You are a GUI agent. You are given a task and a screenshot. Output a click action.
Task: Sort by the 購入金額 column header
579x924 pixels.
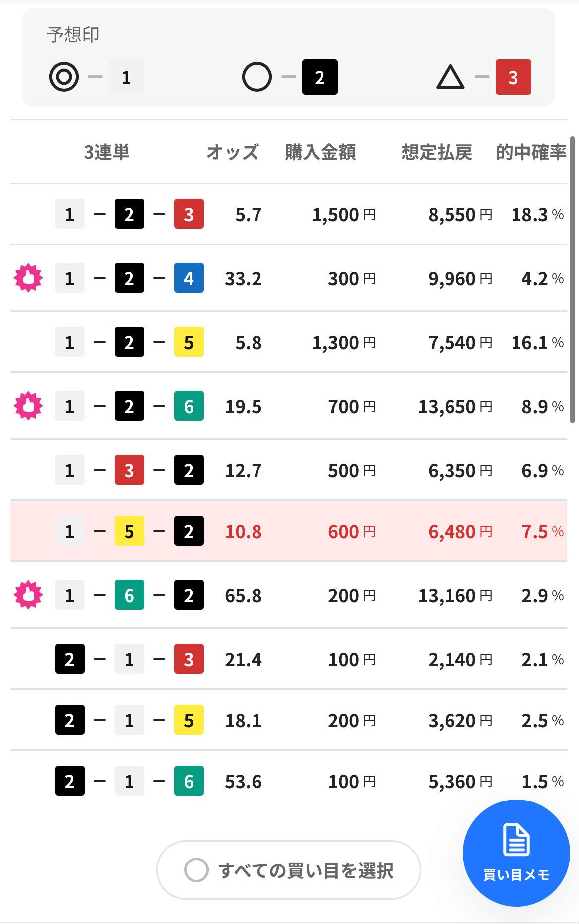(321, 152)
